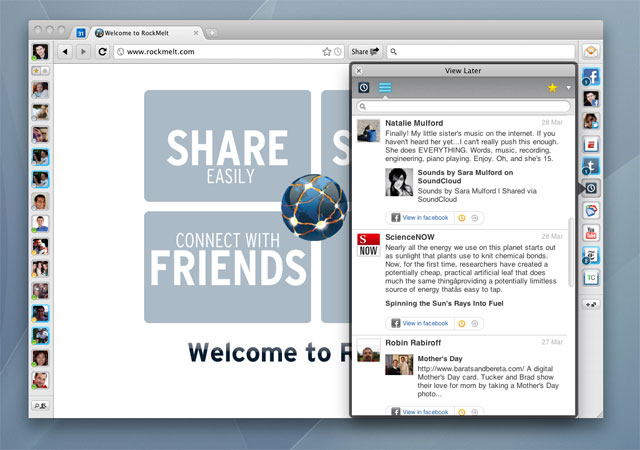Click the View Later search box
Image resolution: width=640 pixels, height=450 pixels.
point(463,107)
